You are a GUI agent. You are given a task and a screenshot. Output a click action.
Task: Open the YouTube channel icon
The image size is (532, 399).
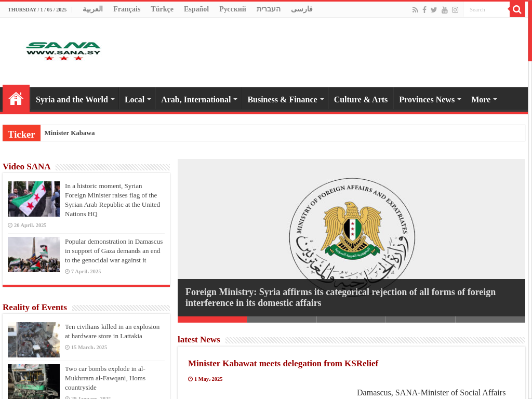[x=445, y=10]
